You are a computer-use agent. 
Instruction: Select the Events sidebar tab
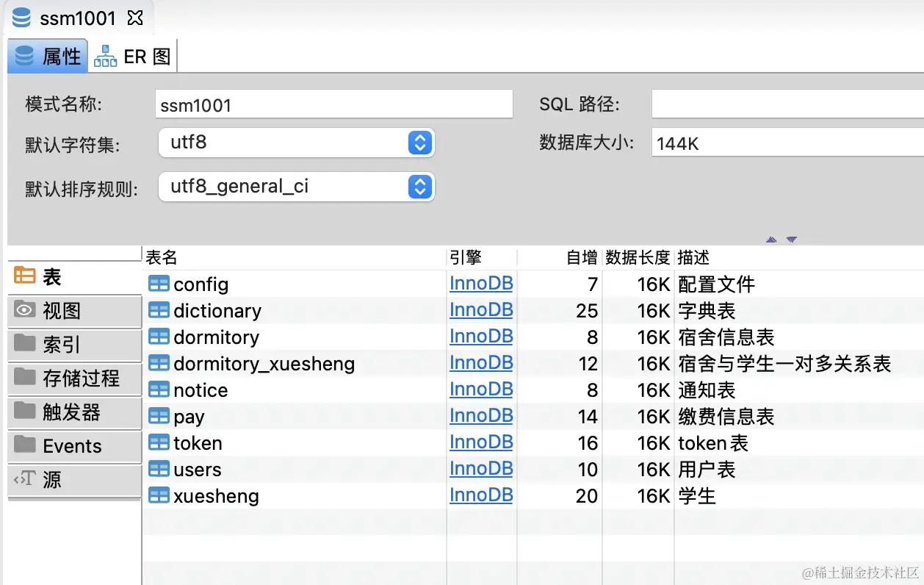point(74,446)
